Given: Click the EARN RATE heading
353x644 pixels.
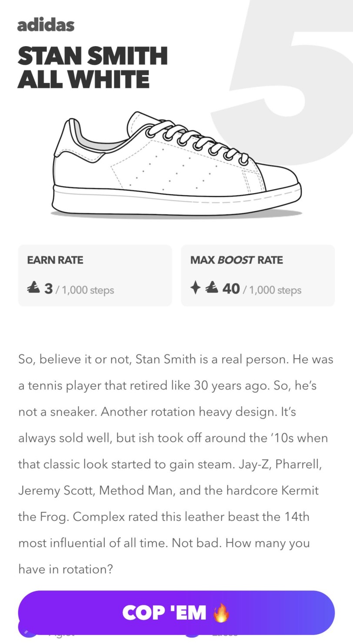Looking at the screenshot, I should (55, 260).
